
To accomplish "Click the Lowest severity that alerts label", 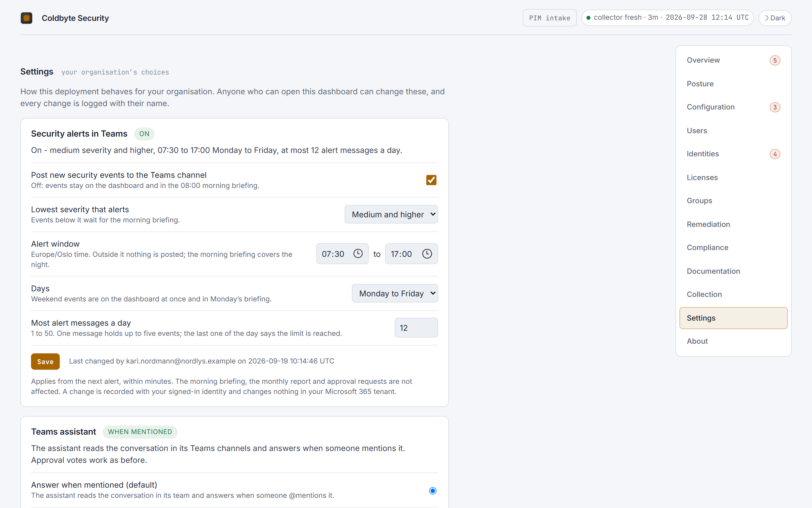I will point(80,209).
